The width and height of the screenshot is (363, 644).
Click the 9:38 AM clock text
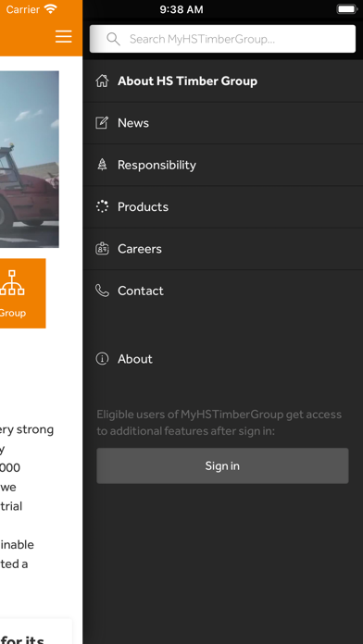coord(181,9)
